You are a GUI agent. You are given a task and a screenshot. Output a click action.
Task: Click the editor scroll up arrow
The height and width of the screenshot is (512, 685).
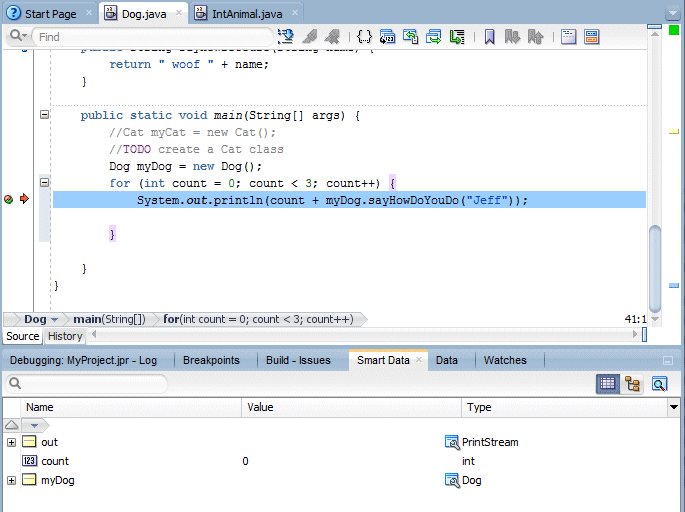[654, 34]
